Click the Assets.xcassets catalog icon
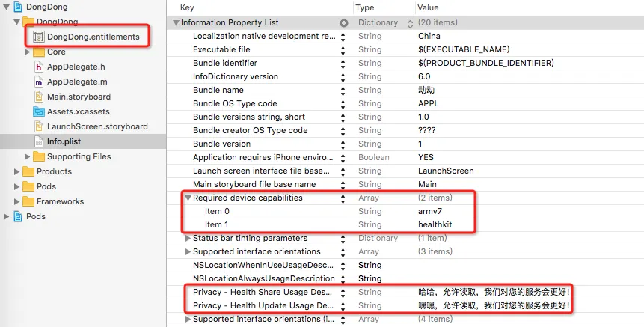Screen dimensions: 644x327 coord(39,111)
